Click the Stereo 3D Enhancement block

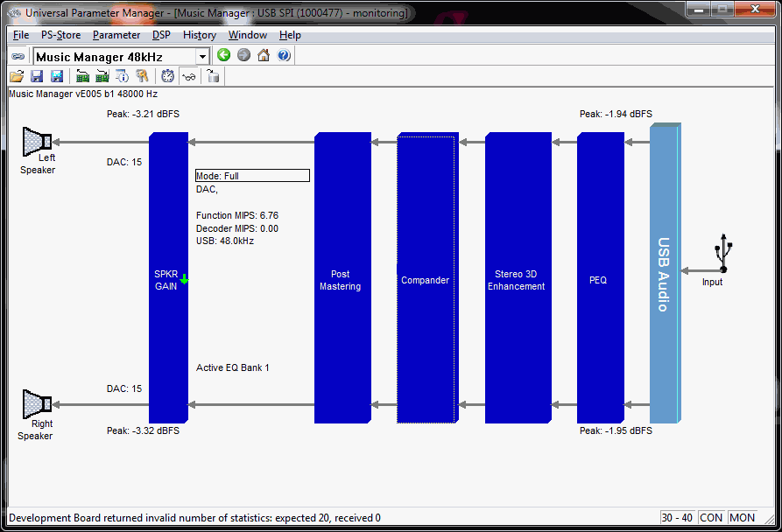click(516, 280)
